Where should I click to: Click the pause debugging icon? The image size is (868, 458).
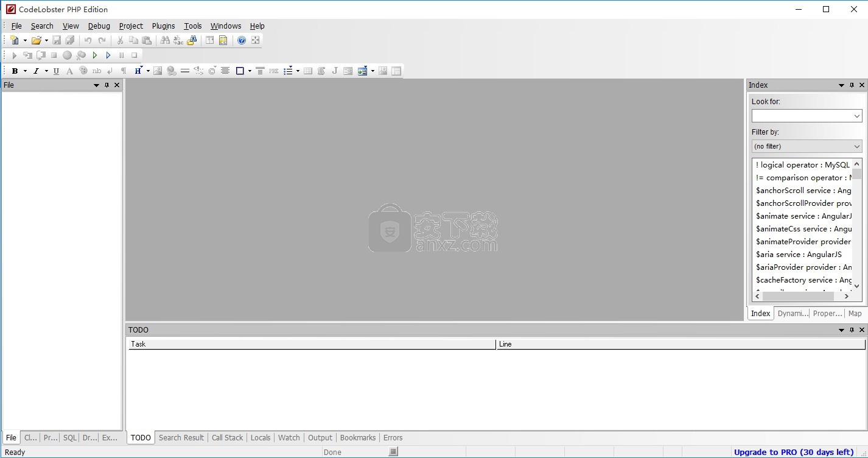(122, 55)
